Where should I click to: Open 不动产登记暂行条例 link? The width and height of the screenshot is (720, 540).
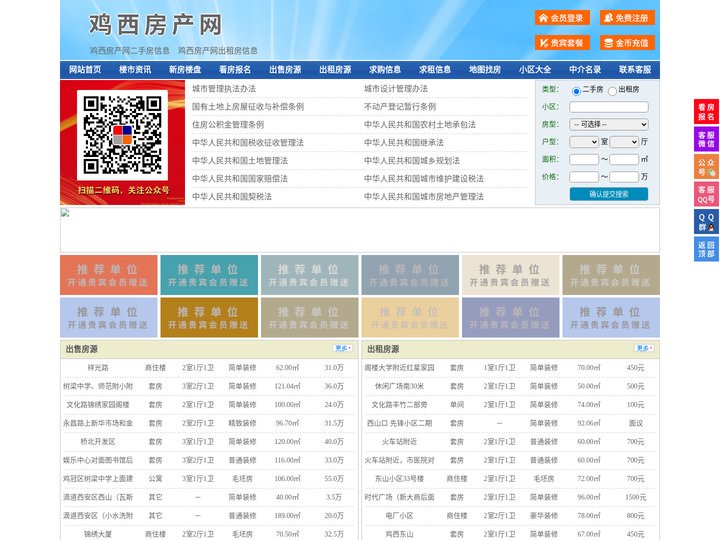point(400,107)
